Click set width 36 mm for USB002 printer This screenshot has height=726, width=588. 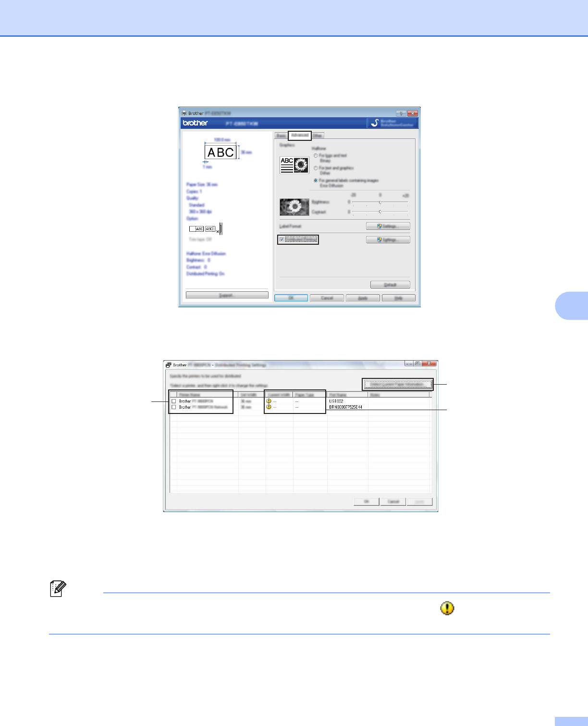point(246,401)
